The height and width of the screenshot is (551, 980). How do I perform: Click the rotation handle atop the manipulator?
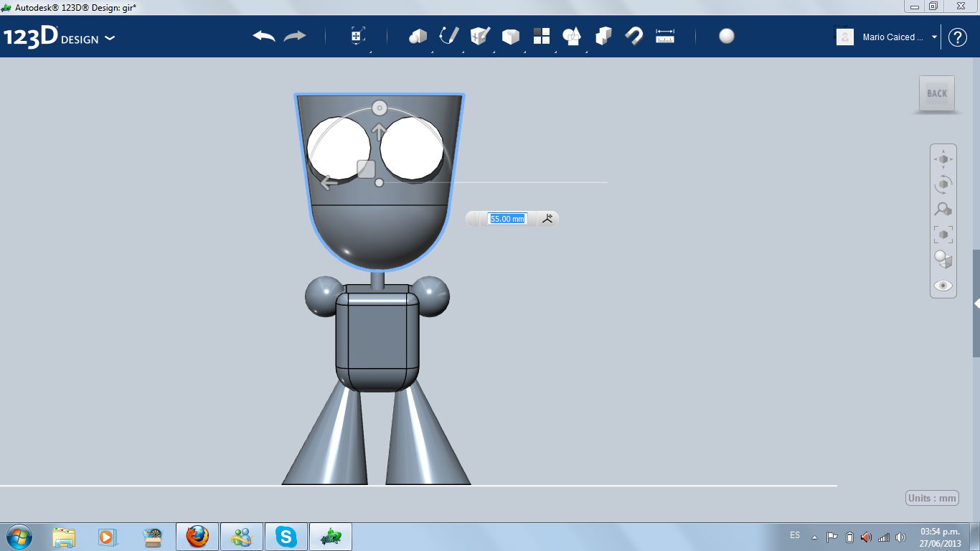click(380, 108)
